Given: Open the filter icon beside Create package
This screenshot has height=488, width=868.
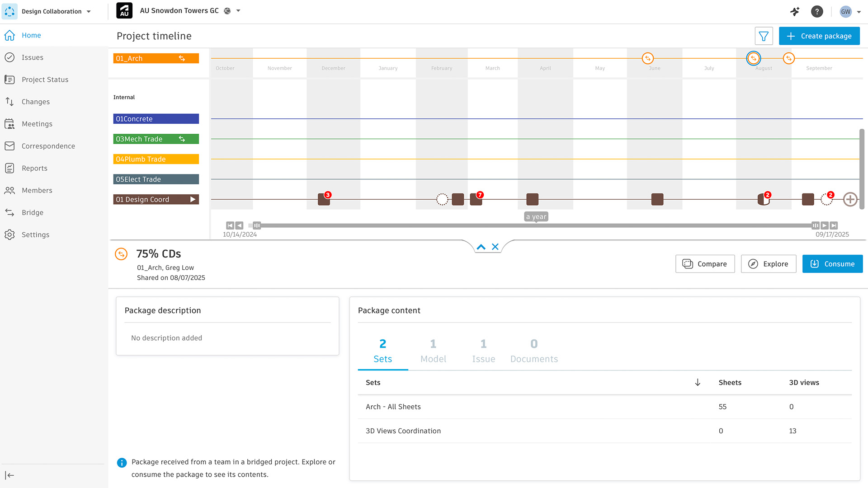Looking at the screenshot, I should (764, 36).
